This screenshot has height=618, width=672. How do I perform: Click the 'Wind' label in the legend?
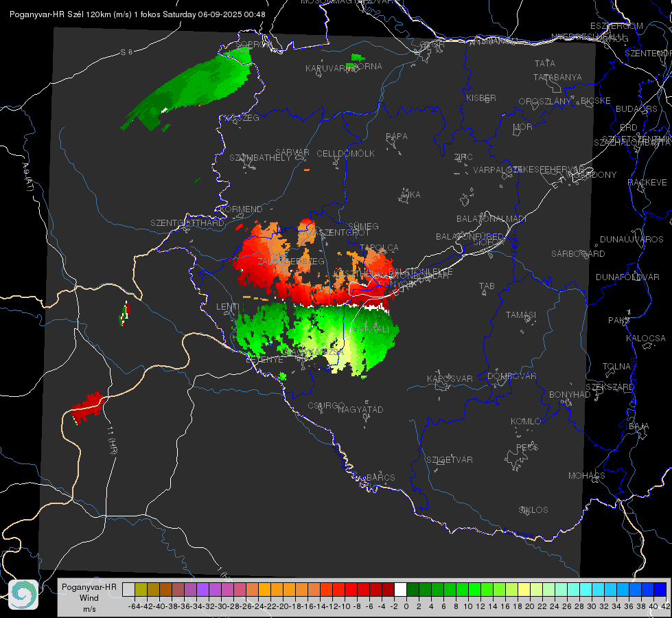[89, 598]
